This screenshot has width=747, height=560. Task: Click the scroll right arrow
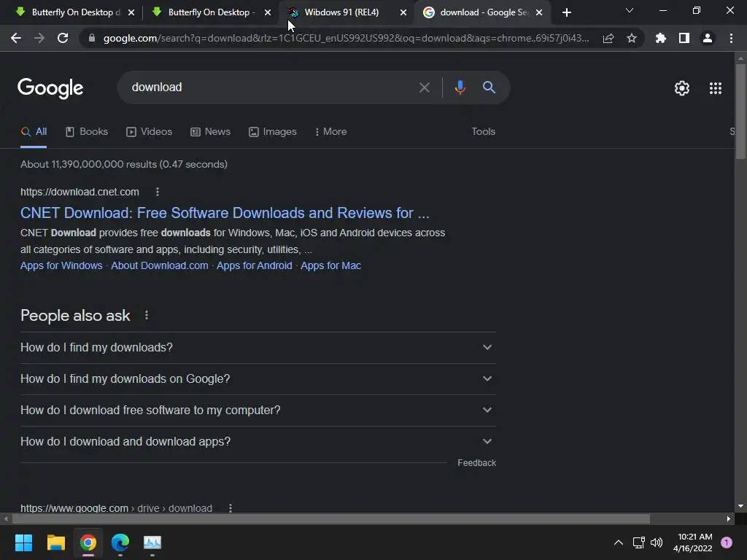729,518
